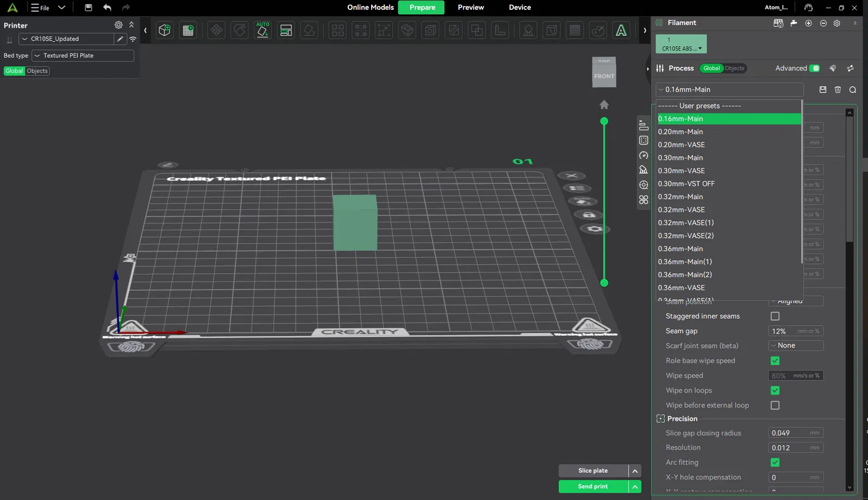
Task: Click the compare presets icon
Action: coord(850,68)
